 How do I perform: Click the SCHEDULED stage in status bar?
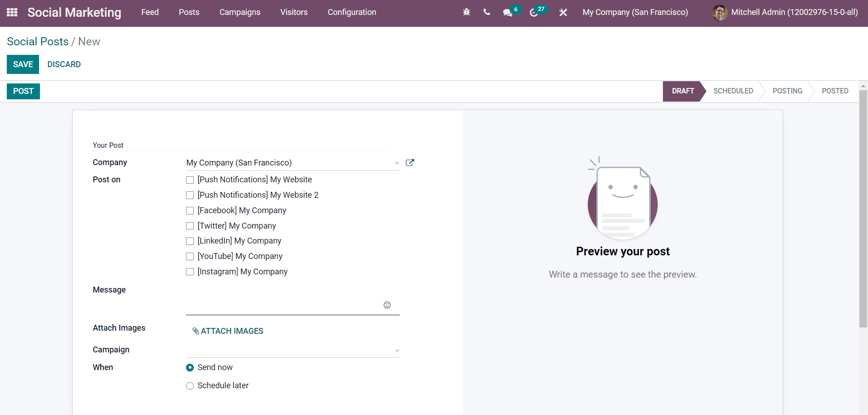[x=733, y=91]
